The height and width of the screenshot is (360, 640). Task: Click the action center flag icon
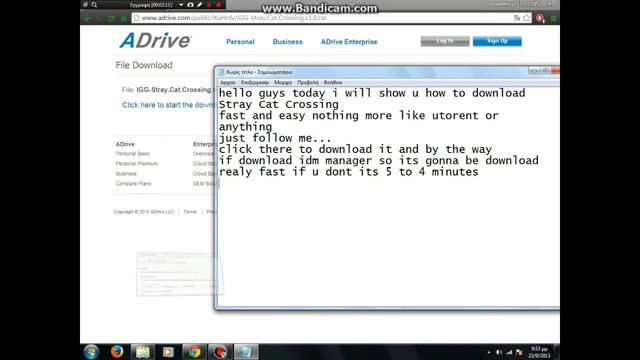pyautogui.click(x=519, y=352)
